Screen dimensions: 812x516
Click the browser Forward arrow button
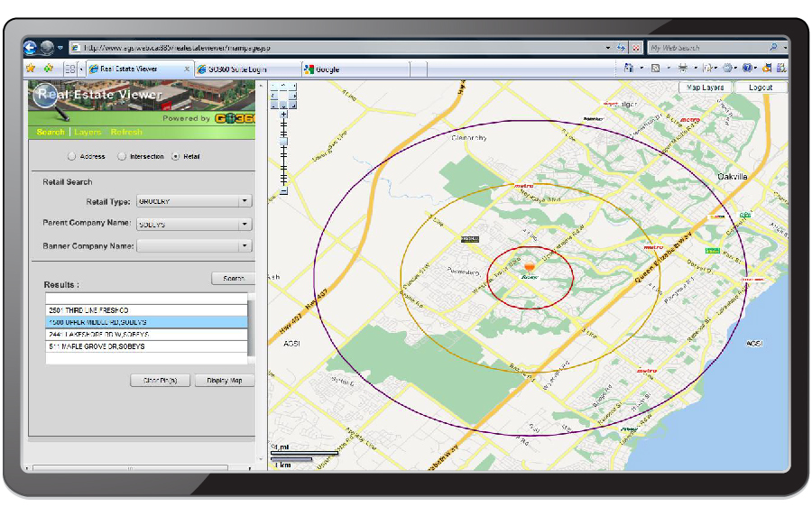point(47,48)
